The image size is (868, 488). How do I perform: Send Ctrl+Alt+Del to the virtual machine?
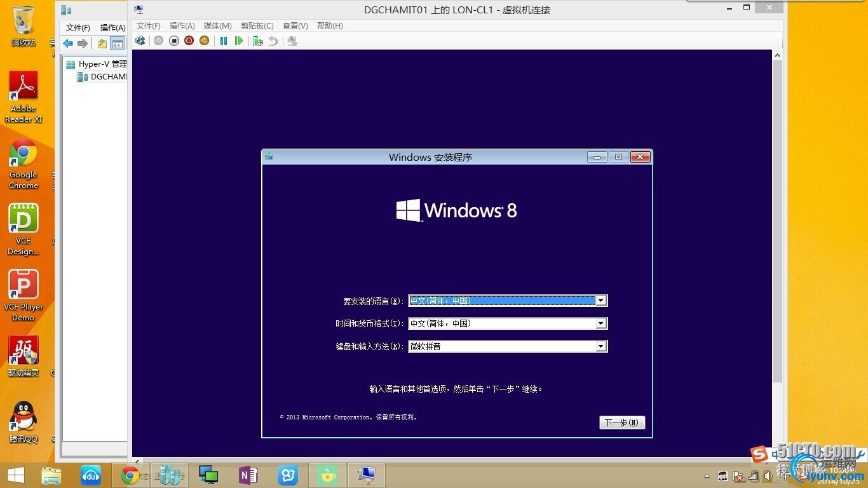[x=140, y=41]
